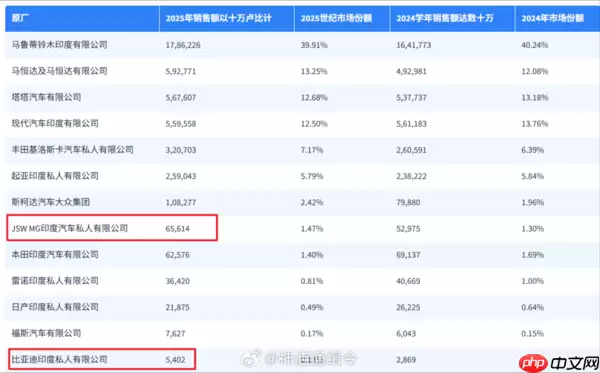Click the 现代汽车印度有限公司 cell
Viewport: 600px width, 373px height.
pos(55,123)
